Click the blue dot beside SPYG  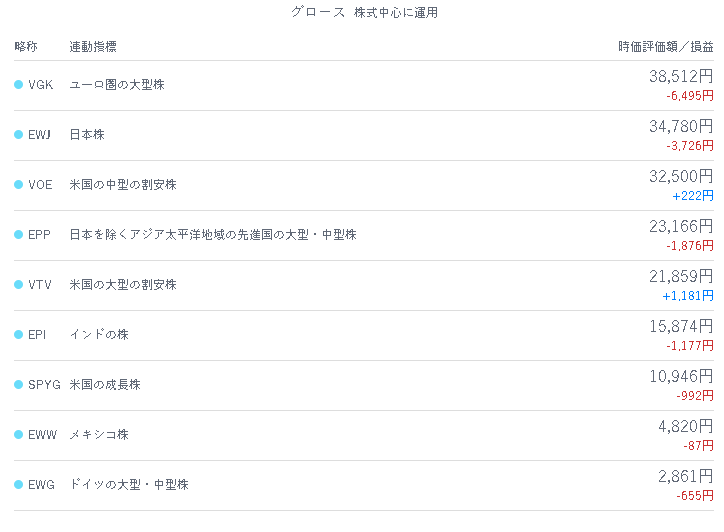click(x=18, y=384)
